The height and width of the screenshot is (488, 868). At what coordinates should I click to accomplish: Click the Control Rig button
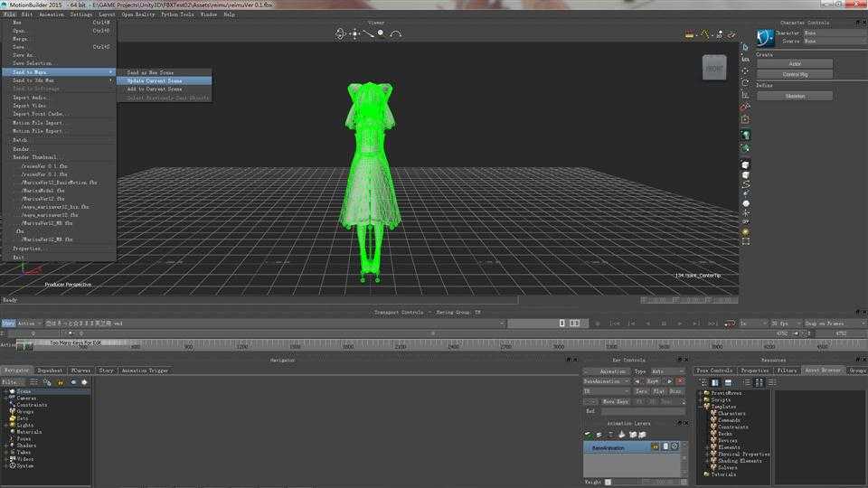tap(795, 74)
